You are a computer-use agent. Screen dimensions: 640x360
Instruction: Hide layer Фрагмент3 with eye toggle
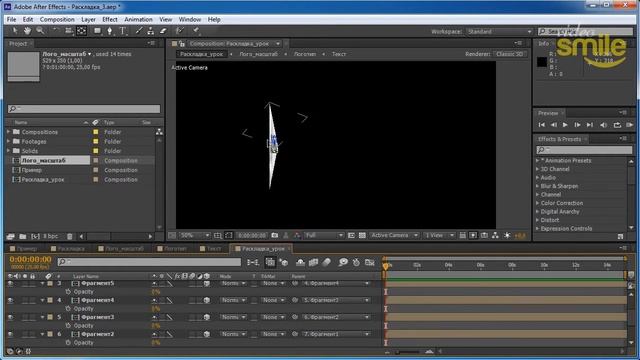pos(10,317)
